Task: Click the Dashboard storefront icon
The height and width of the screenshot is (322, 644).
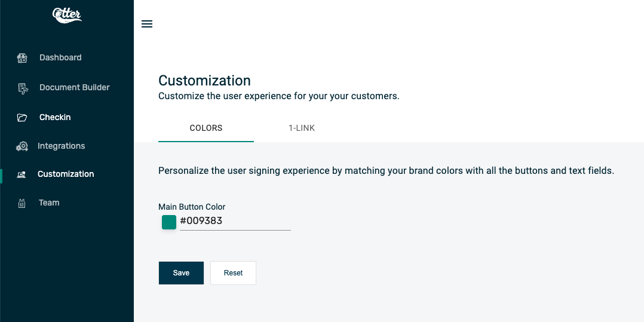Action: tap(22, 58)
